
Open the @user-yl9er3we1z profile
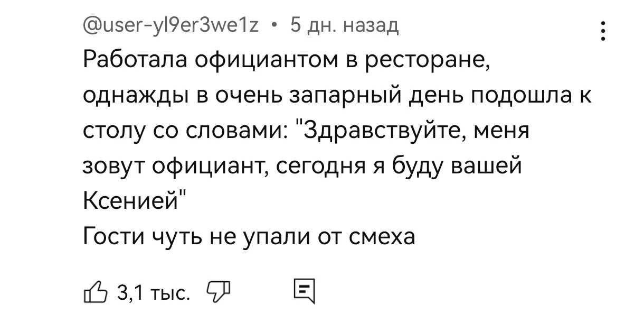point(172,24)
